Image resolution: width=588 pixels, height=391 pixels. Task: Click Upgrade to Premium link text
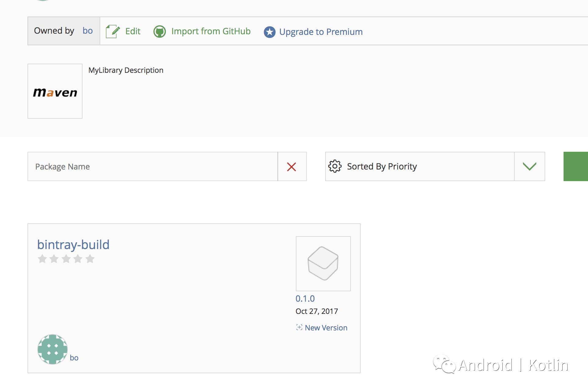pyautogui.click(x=321, y=32)
